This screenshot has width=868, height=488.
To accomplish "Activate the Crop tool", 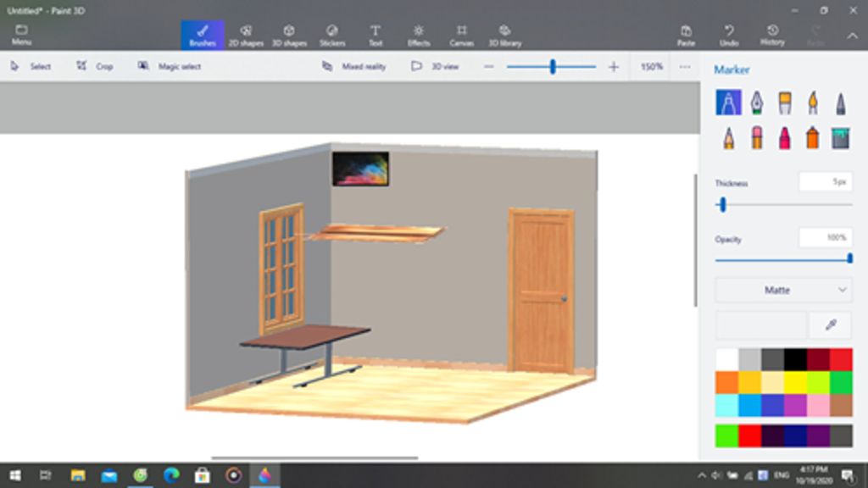I will [x=95, y=66].
